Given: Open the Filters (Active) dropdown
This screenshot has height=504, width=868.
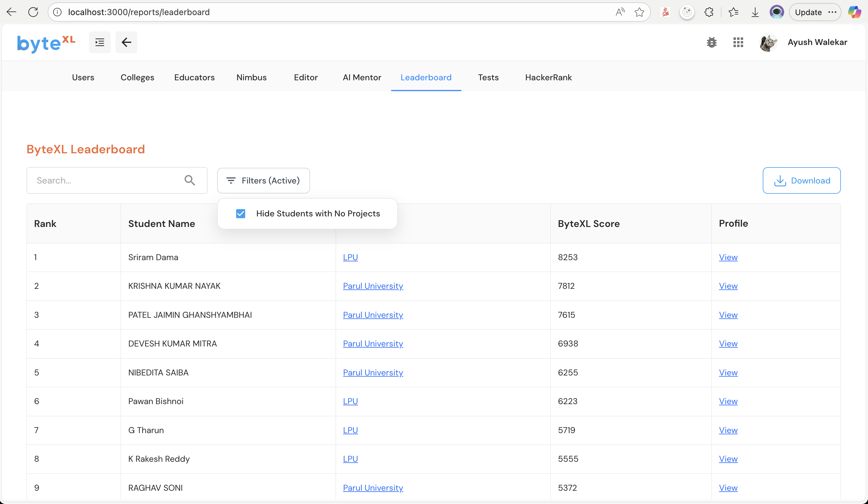Looking at the screenshot, I should click(x=263, y=180).
